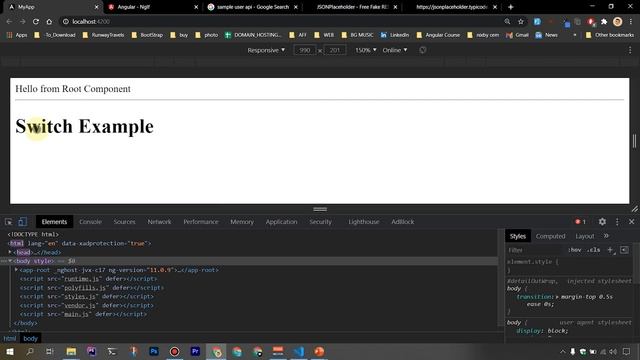Focus the styles Filter box
640x360 pixels.
click(x=536, y=250)
